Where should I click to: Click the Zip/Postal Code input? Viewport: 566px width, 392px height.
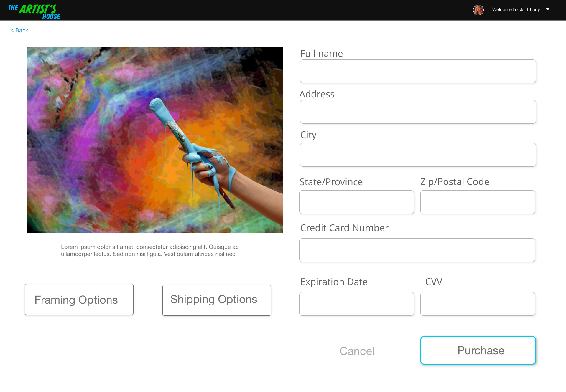click(x=478, y=202)
